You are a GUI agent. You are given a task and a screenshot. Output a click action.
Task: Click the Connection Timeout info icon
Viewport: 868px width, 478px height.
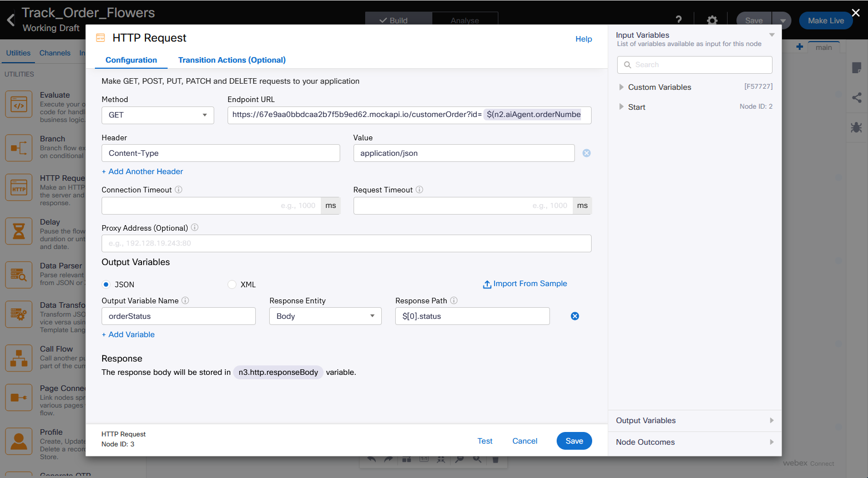[x=179, y=190]
